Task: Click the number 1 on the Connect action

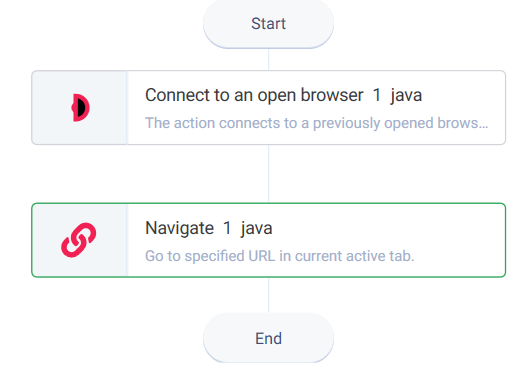Action: tap(377, 95)
